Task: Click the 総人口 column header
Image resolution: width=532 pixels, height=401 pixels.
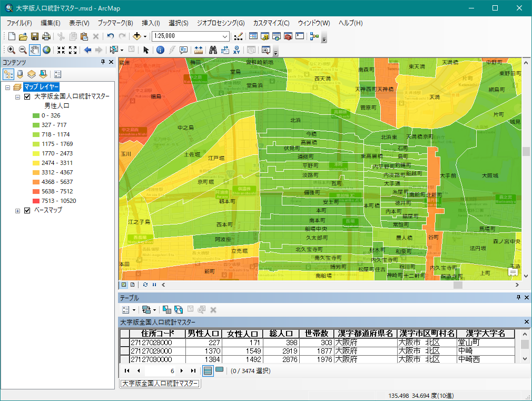Action: coord(281,334)
